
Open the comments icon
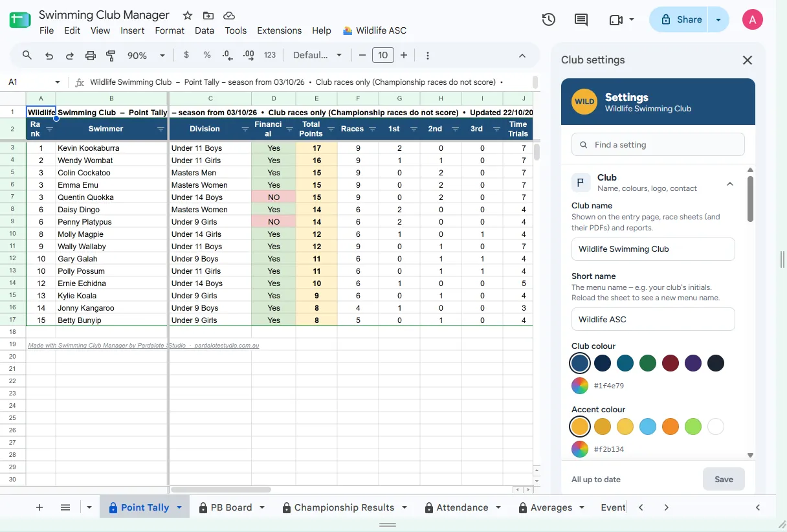582,20
